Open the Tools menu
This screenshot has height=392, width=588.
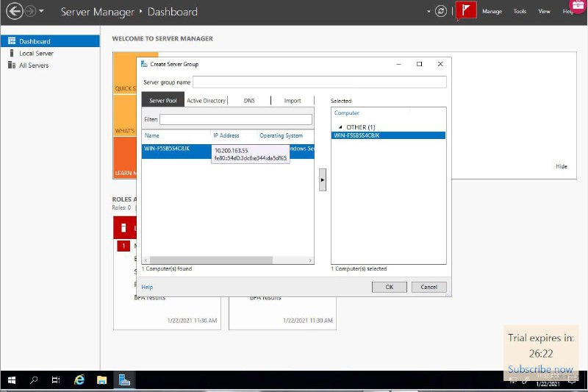pos(520,11)
